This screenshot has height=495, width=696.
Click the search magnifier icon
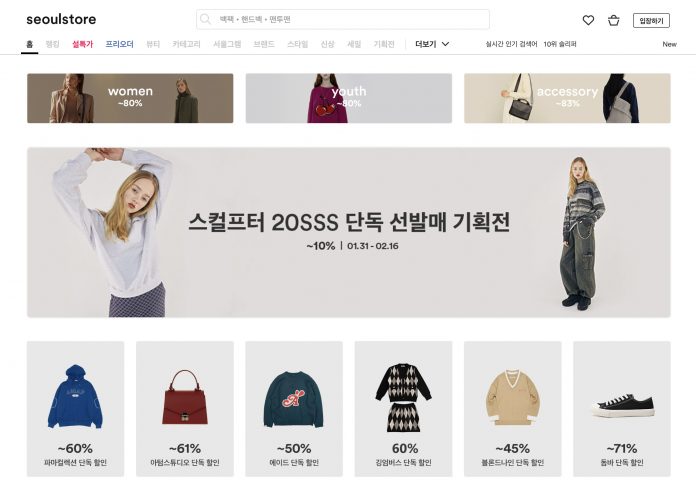pyautogui.click(x=205, y=19)
